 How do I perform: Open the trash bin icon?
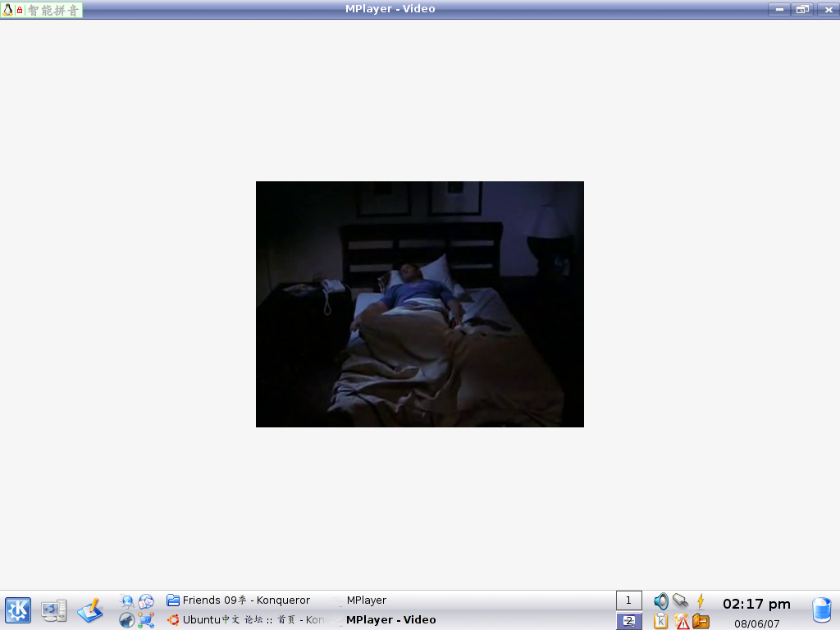tap(822, 610)
